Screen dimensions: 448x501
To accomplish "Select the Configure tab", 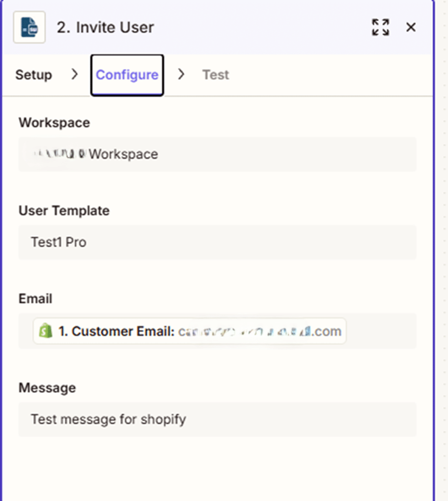I will click(x=127, y=75).
